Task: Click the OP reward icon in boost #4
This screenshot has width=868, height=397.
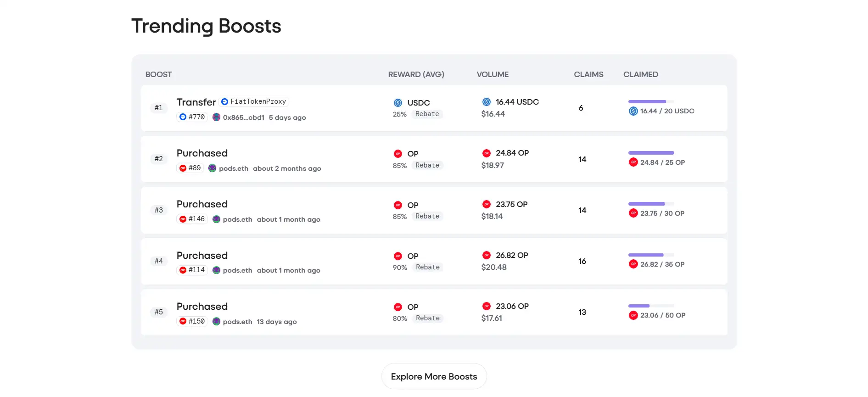Action: click(x=398, y=256)
